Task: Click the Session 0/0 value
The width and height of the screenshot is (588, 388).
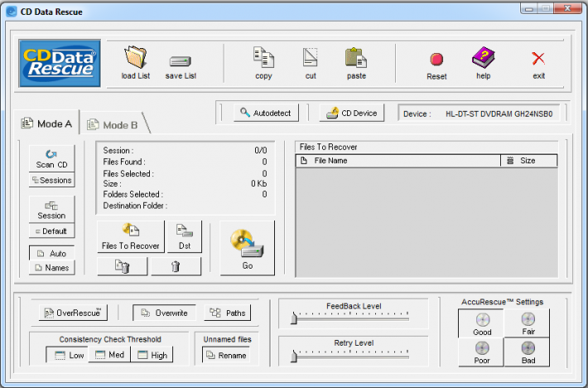Action: point(261,150)
